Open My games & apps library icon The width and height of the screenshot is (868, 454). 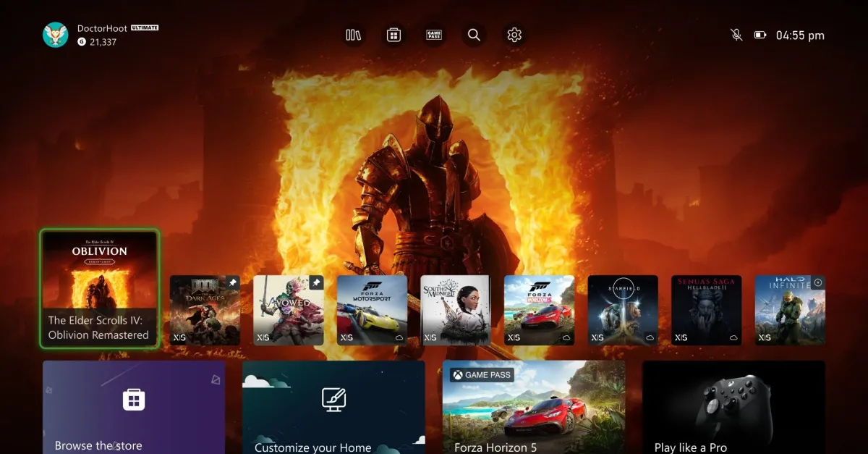(353, 35)
